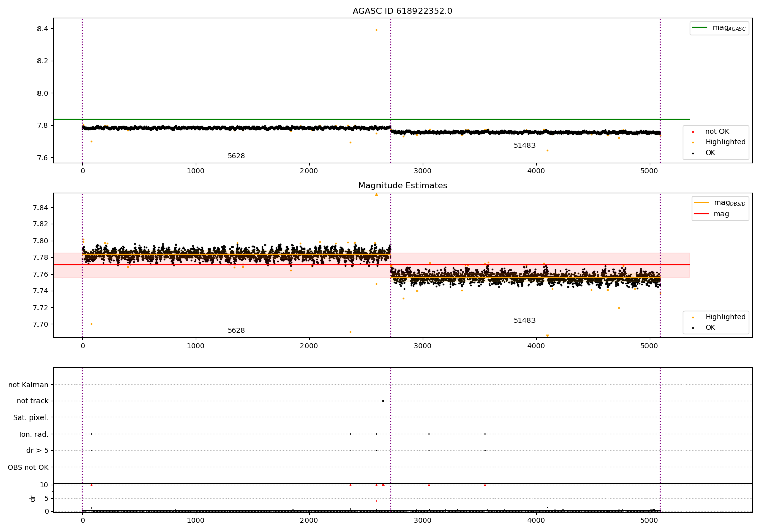Viewport: 760px width, 532px height.
Task: Click the "5628" obsid label in top plot
Action: point(236,156)
